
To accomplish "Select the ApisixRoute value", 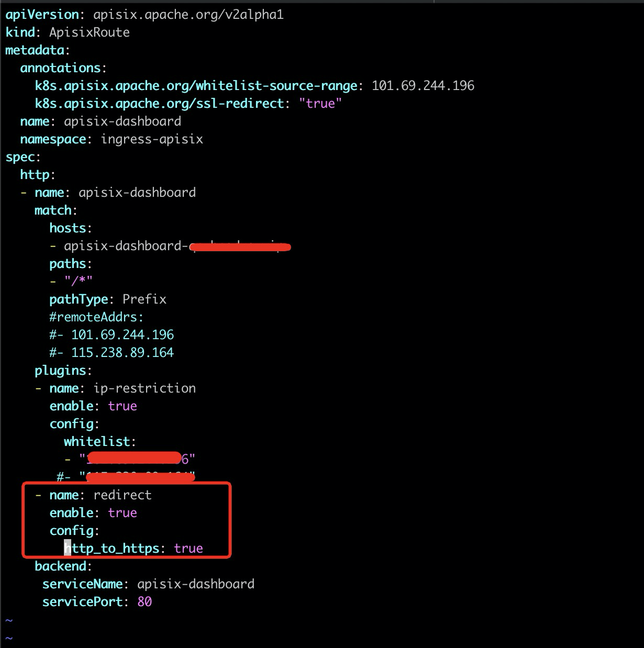I will click(90, 32).
